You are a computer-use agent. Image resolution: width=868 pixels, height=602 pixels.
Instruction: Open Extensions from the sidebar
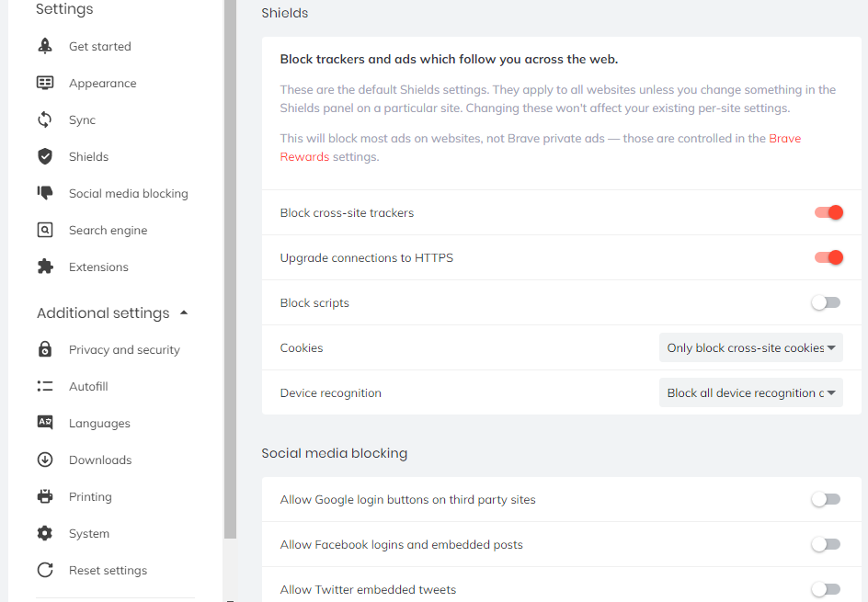pos(98,267)
